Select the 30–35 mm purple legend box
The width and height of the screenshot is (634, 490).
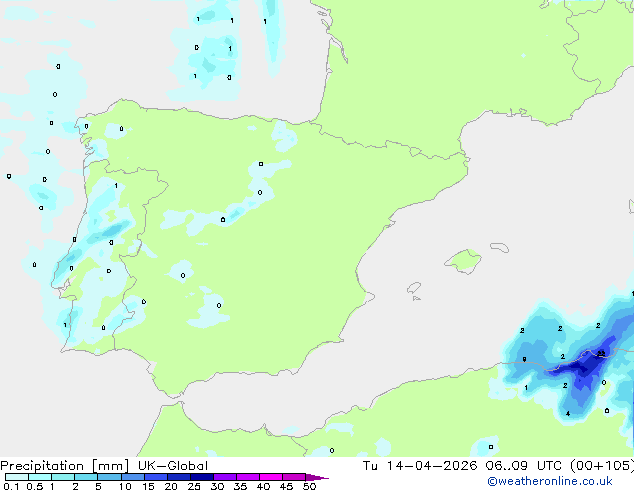(x=224, y=477)
